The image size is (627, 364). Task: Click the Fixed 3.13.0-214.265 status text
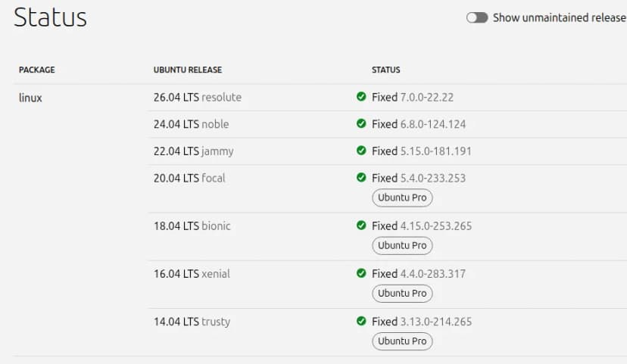tap(422, 322)
